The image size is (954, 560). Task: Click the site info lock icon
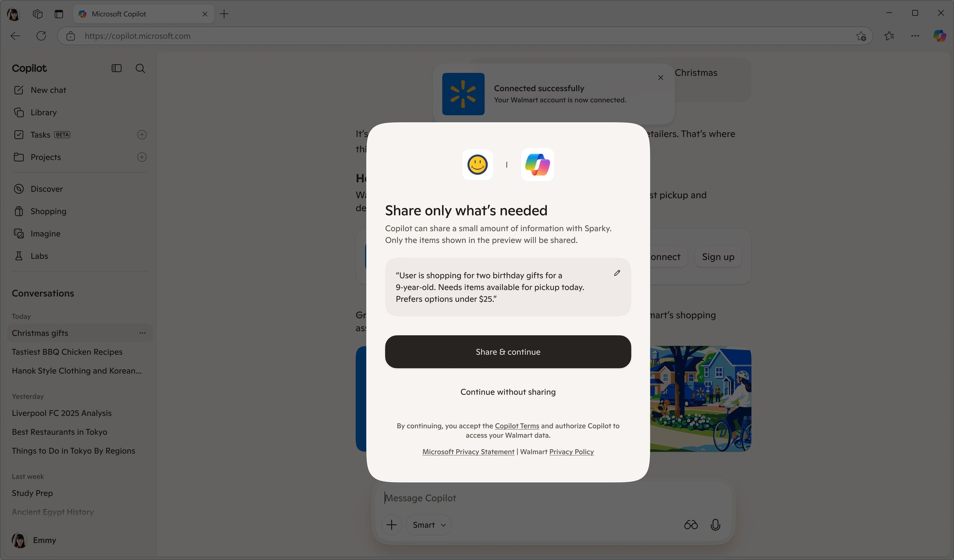tap(71, 36)
